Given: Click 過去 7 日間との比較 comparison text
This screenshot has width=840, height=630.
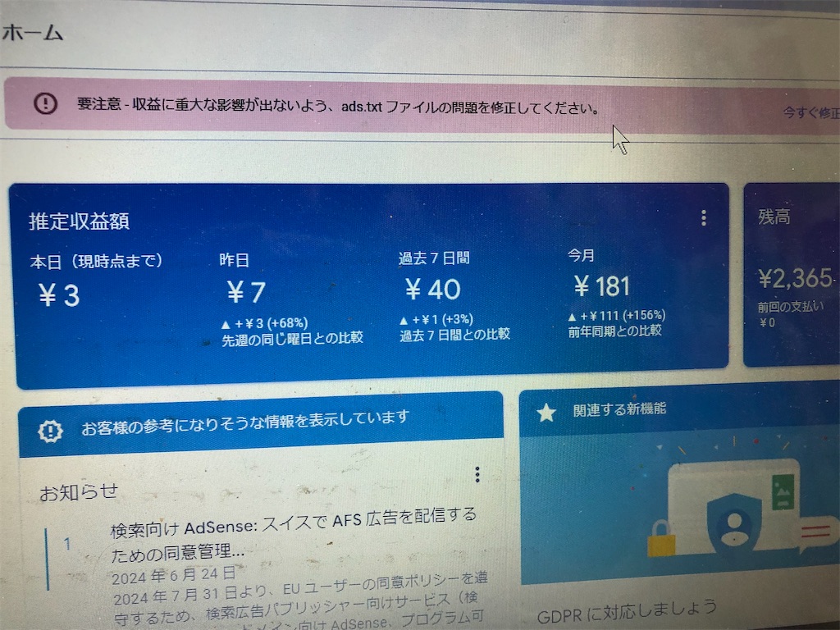Looking at the screenshot, I should (454, 335).
